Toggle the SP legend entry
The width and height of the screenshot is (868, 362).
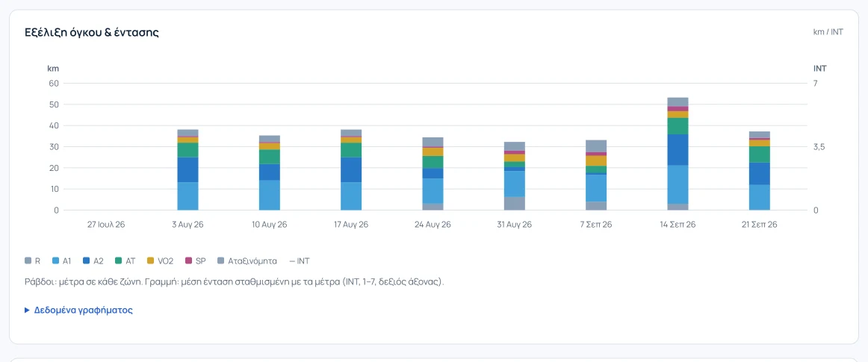[195, 260]
